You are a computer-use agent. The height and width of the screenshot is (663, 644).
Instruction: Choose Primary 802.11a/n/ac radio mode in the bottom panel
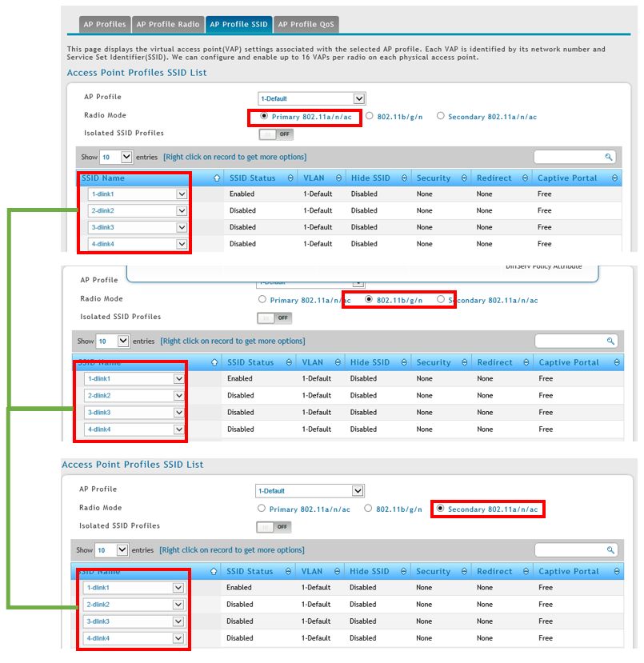pyautogui.click(x=262, y=509)
